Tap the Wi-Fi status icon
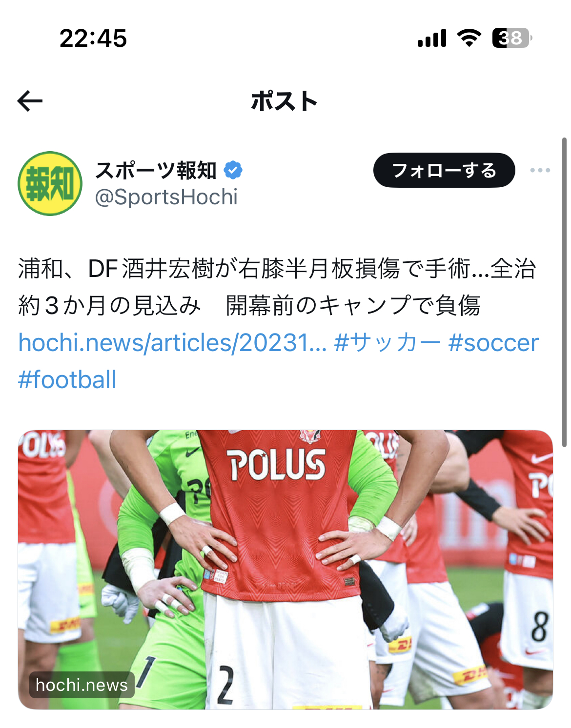The width and height of the screenshot is (571, 728). 469,38
